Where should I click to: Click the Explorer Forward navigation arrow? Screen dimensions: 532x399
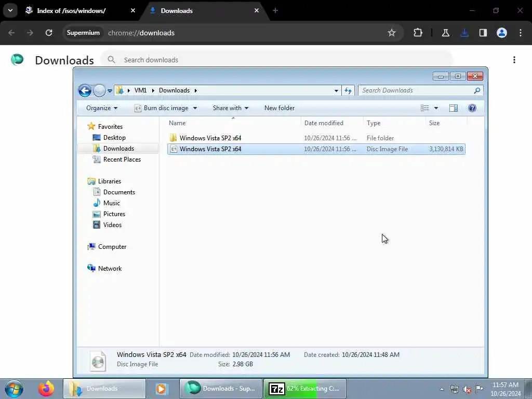click(99, 90)
